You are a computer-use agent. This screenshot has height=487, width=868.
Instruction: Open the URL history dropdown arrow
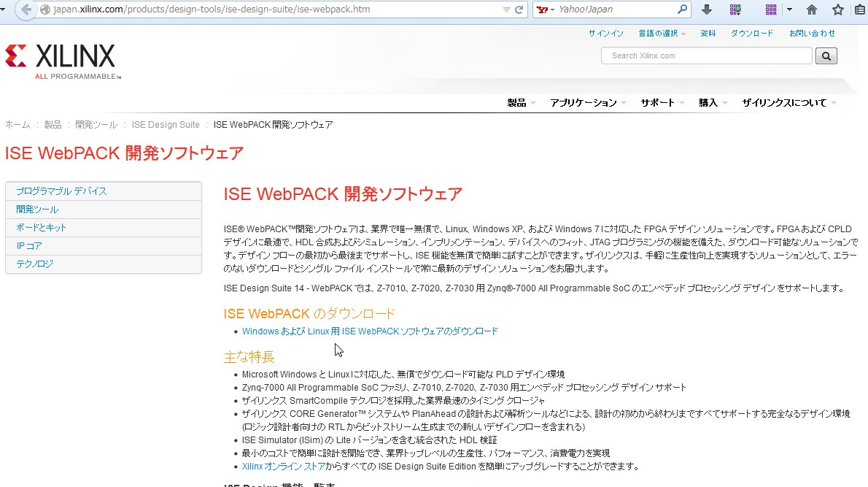point(506,9)
